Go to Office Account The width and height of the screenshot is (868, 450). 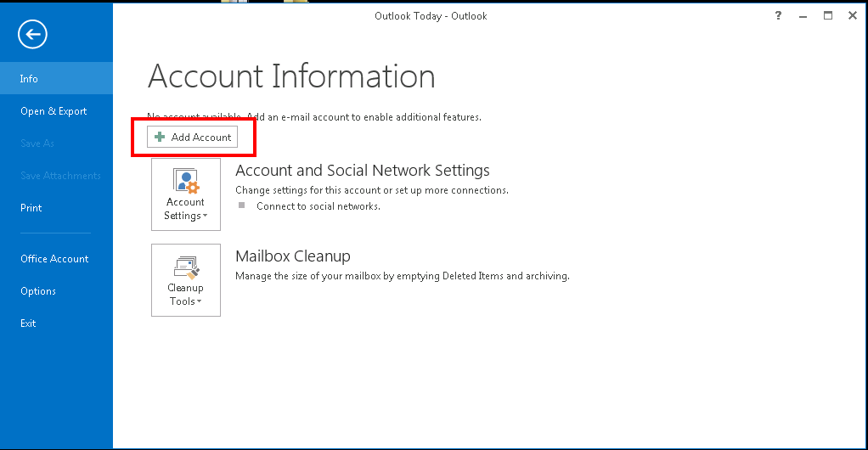pos(56,258)
